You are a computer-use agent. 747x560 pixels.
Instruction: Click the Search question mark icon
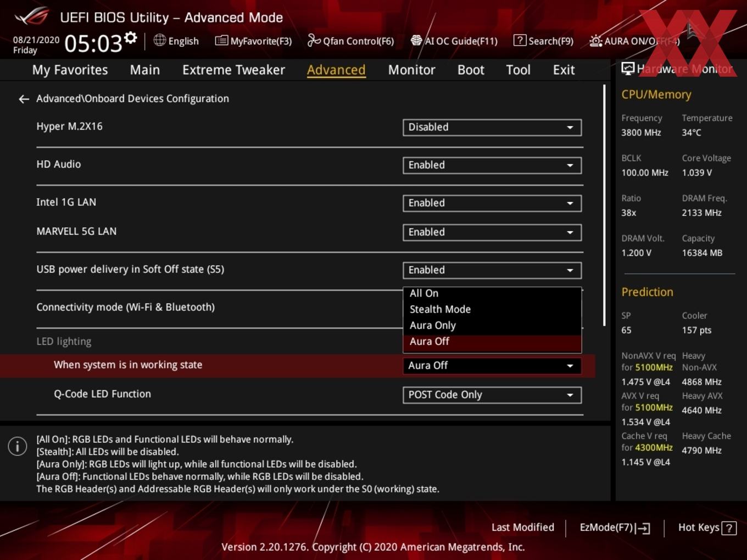click(520, 40)
